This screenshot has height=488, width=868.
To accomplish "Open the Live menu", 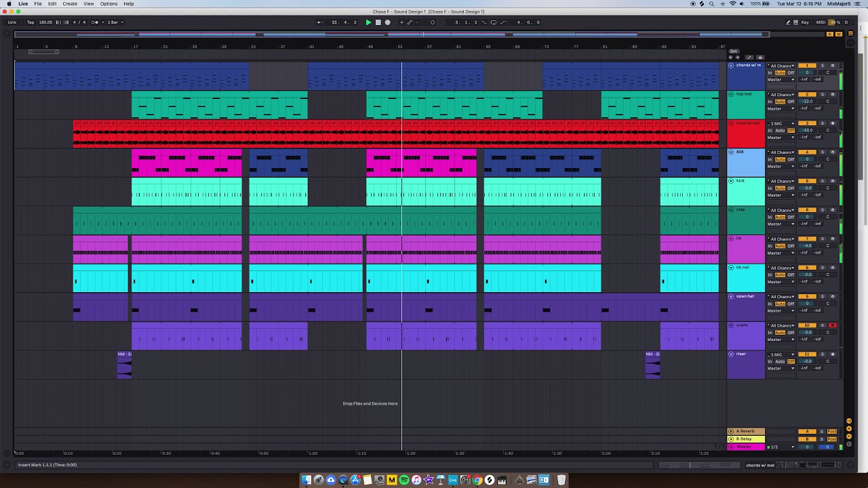I will coord(23,3).
